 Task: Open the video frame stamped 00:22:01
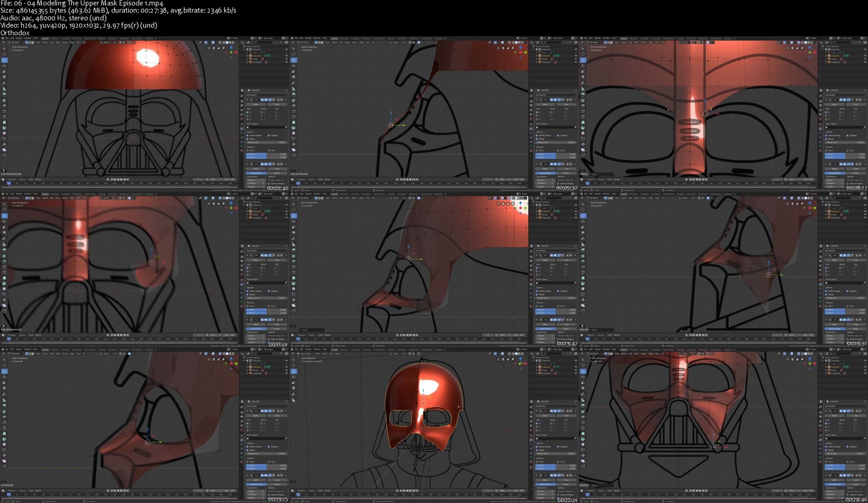[x=434, y=425]
